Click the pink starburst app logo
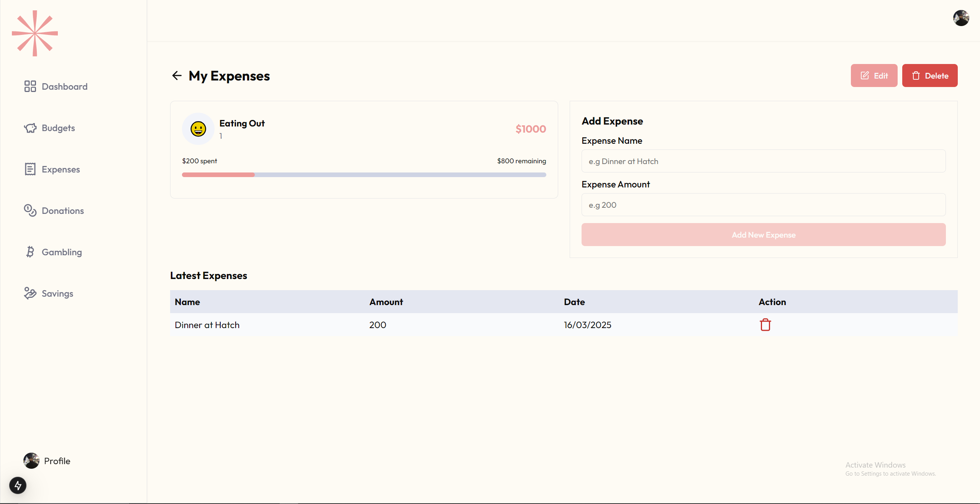The image size is (980, 504). (x=35, y=33)
